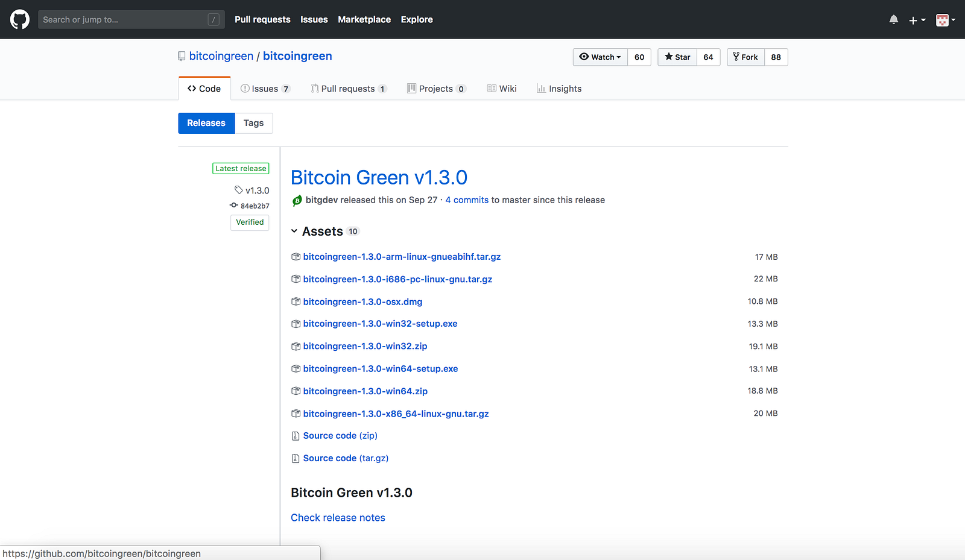Open the plus create-new menu
965x560 pixels.
[917, 20]
